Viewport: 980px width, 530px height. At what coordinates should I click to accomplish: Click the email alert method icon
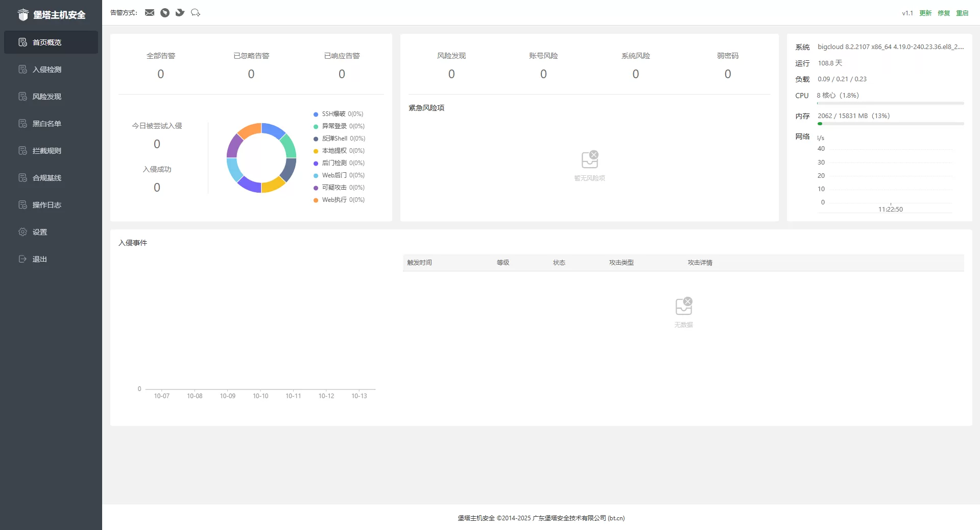(149, 13)
